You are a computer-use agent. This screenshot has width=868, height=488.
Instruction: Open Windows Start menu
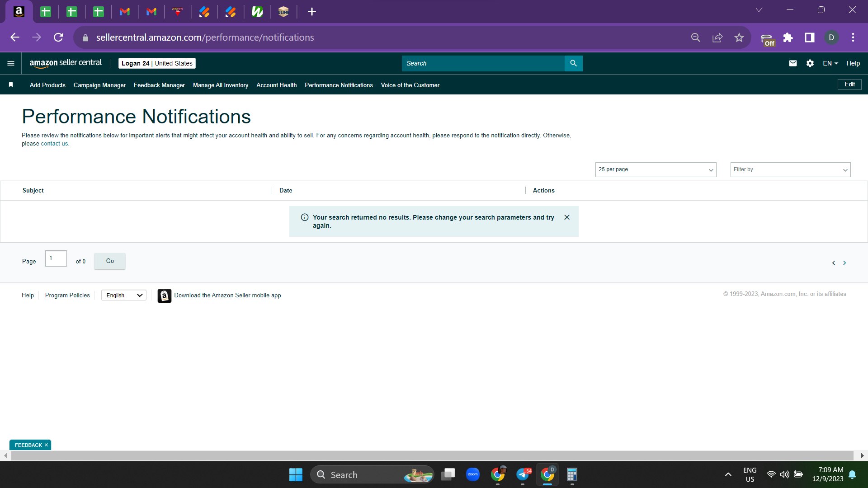(296, 475)
